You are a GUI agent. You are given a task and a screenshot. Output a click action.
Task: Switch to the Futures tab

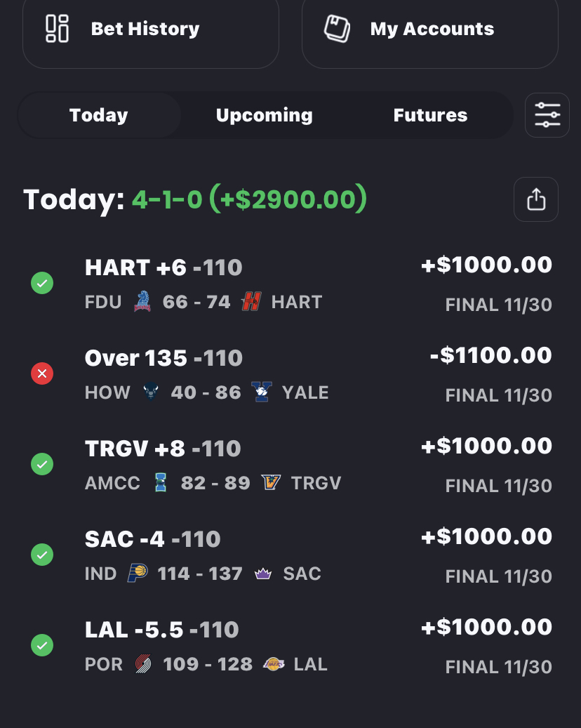pos(430,115)
